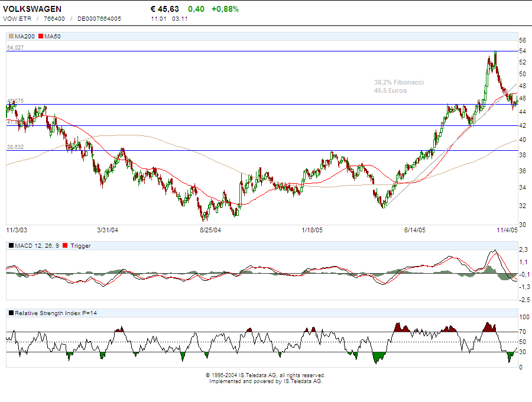The width and height of the screenshot is (532, 402).
Task: Click the 1/18/05 date axis label
Action: point(312,230)
